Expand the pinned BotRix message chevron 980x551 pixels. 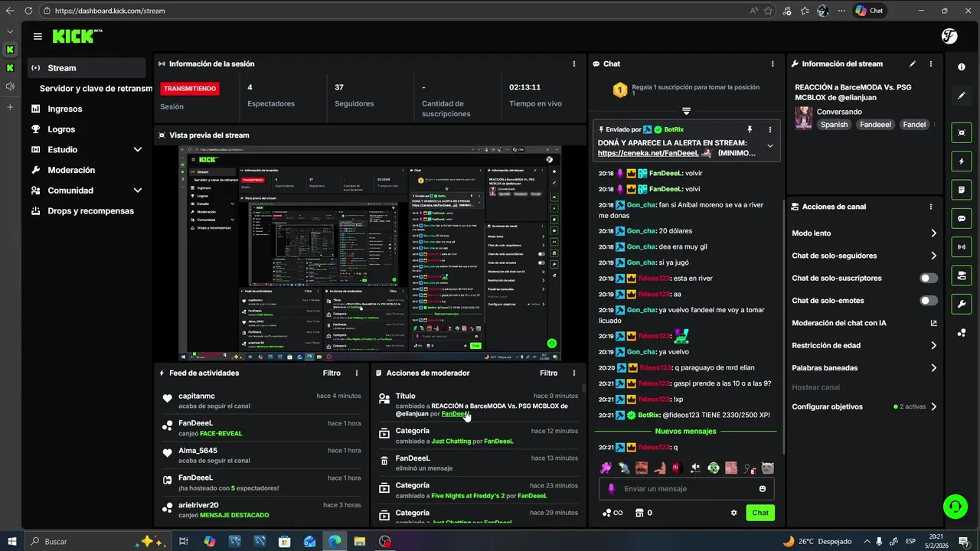click(x=770, y=146)
